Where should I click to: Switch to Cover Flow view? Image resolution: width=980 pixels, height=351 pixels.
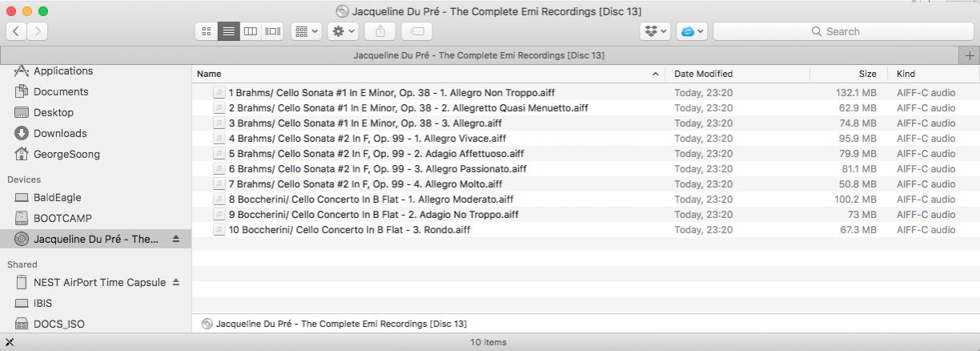coord(273,31)
